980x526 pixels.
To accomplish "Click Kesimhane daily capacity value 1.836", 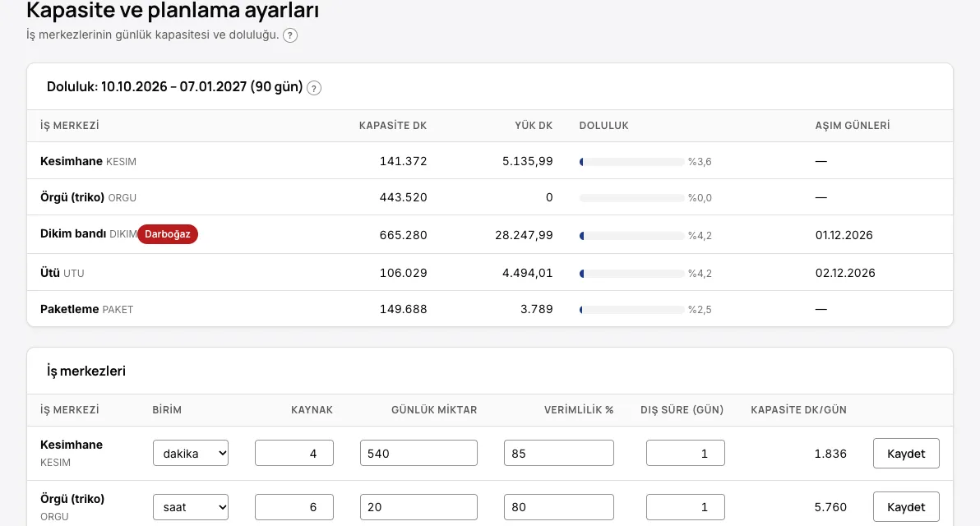I will click(830, 454).
